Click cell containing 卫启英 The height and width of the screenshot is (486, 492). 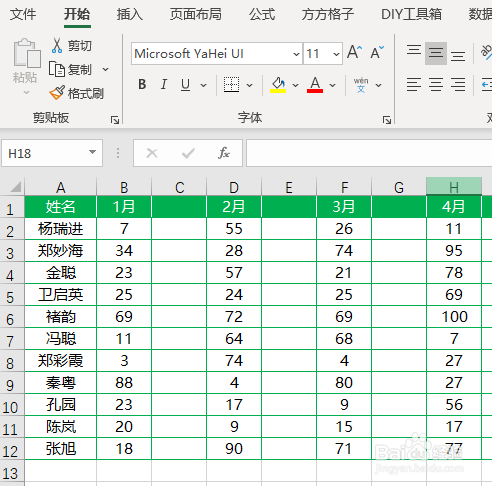point(61,295)
